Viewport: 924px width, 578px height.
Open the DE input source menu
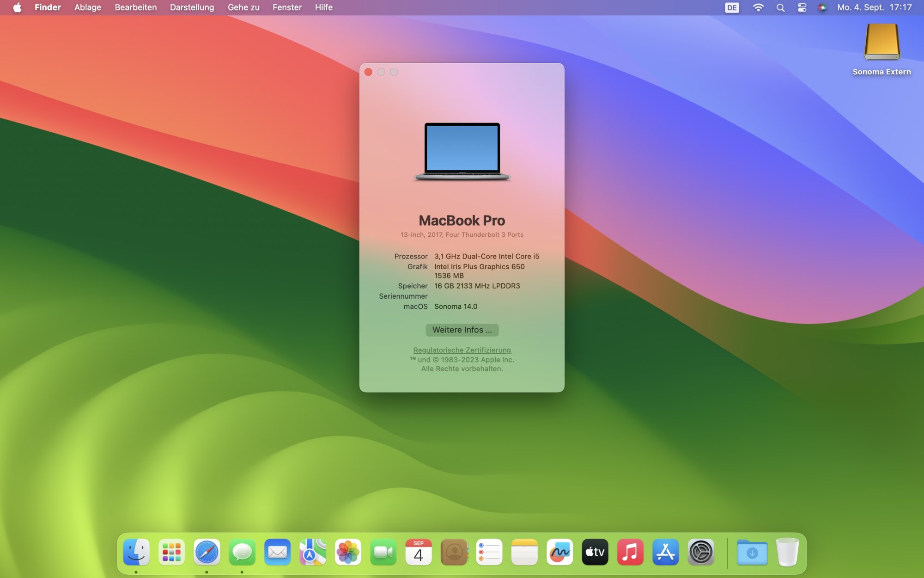tap(732, 7)
